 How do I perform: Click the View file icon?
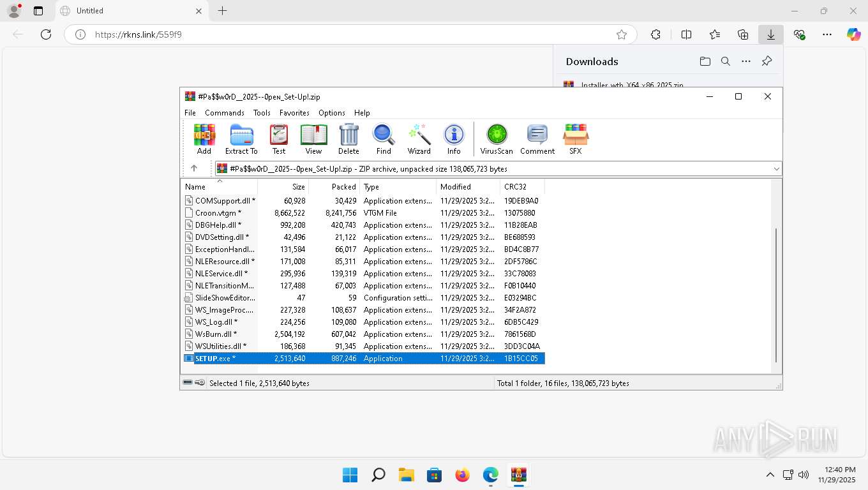tap(313, 139)
